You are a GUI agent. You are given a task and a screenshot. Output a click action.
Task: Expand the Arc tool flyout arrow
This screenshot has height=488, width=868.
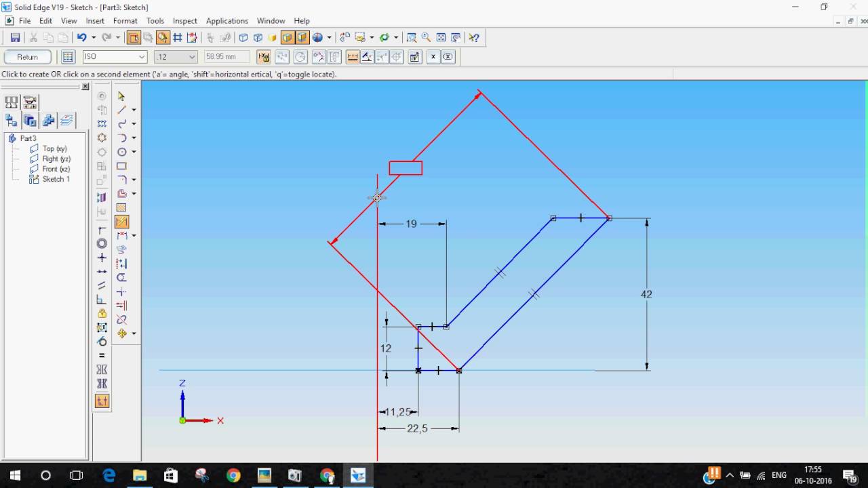(x=134, y=138)
